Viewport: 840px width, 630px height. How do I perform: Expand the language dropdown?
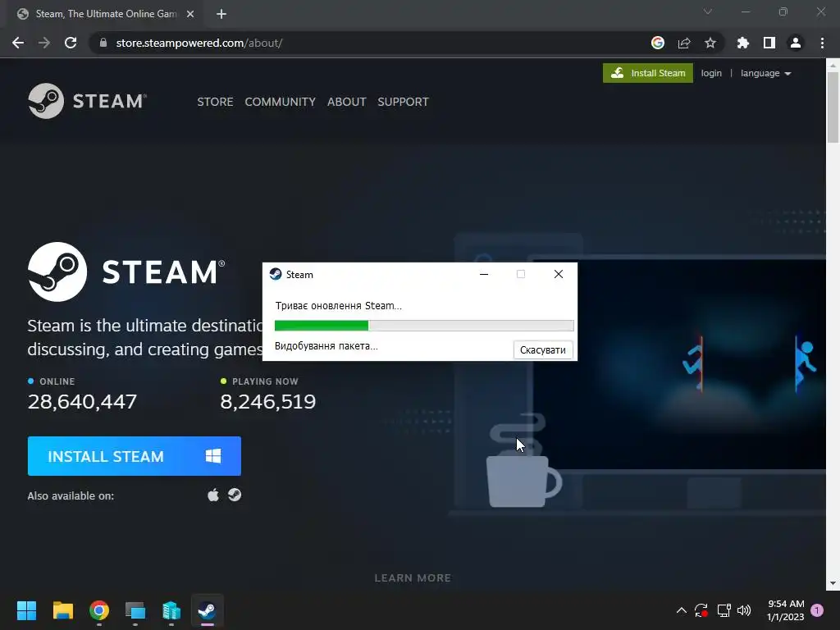[x=765, y=73]
